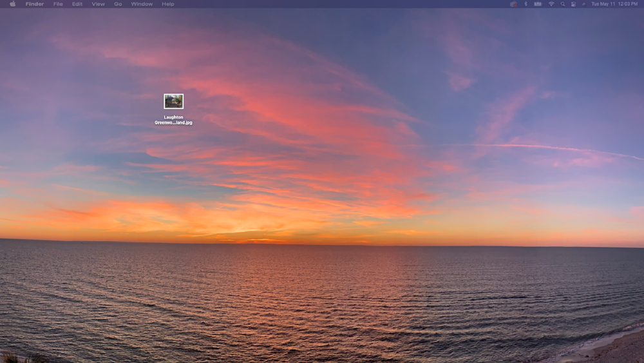Click the battery status icon
Screen dimensions: 644x363
(x=538, y=4)
